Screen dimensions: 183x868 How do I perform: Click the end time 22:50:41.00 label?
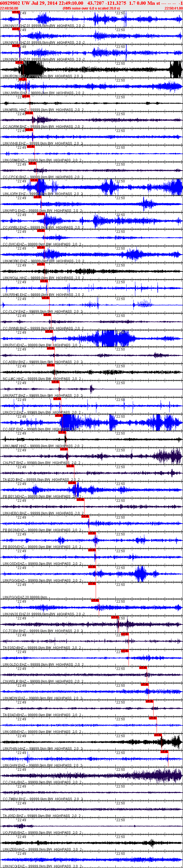point(173,8)
